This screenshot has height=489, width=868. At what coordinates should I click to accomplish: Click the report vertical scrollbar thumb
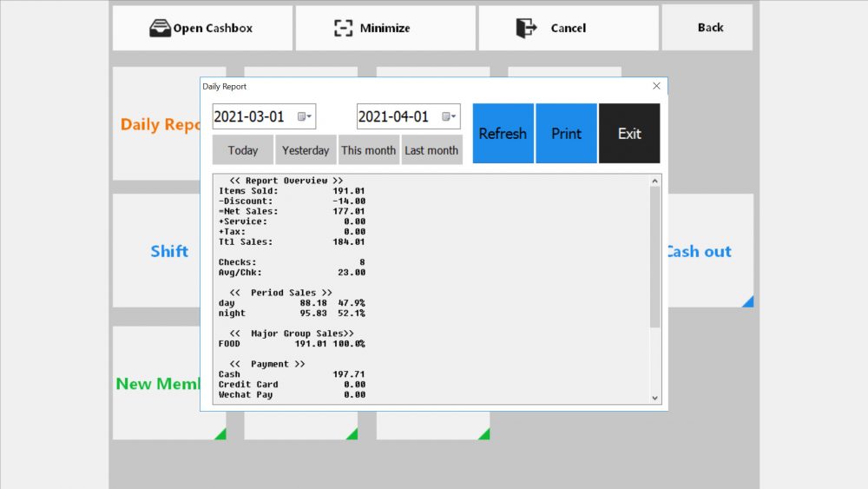654,257
